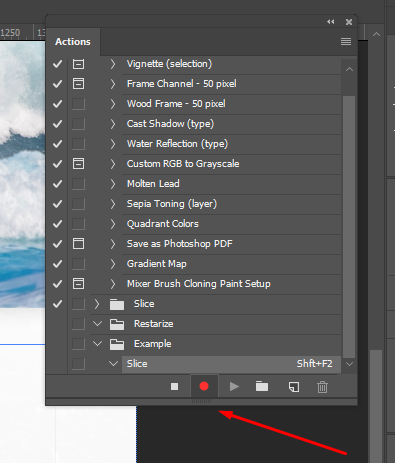Screen dimensions: 395x463
Task: Expand the collapsed Slice action set
Action: click(97, 304)
